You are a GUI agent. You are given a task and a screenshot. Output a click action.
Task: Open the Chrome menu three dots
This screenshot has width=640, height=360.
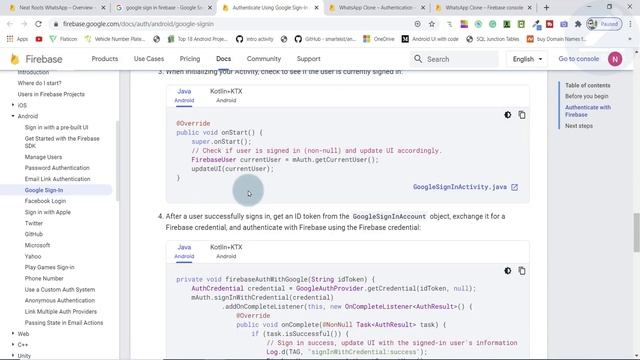(x=631, y=24)
